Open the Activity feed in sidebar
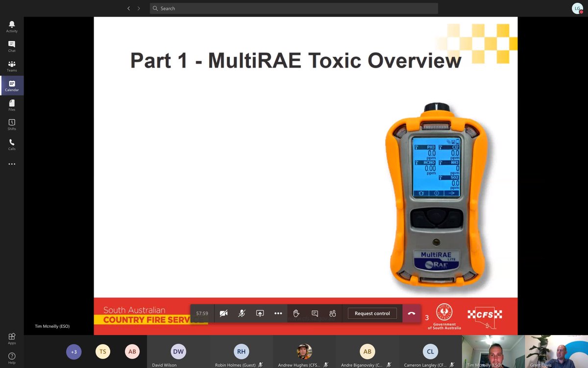The image size is (588, 368). pos(12,26)
